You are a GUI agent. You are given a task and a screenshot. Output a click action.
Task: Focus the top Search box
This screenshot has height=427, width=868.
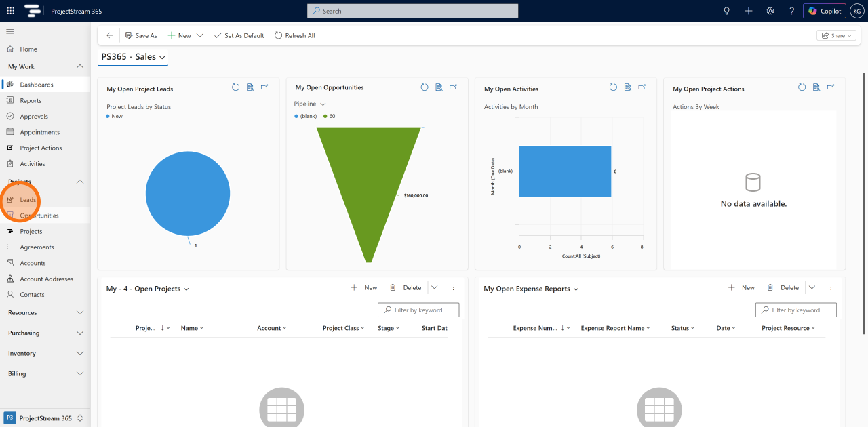coord(412,11)
